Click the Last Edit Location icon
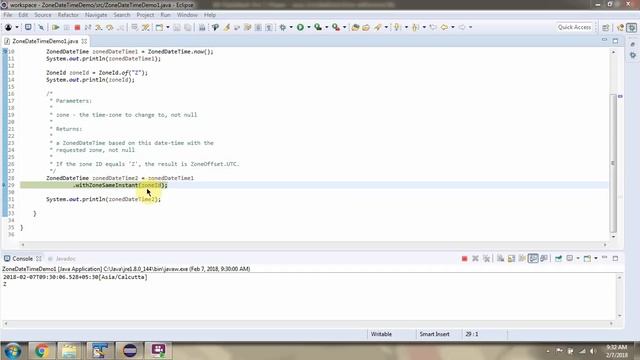Image resolution: width=640 pixels, height=360 pixels. point(433,27)
